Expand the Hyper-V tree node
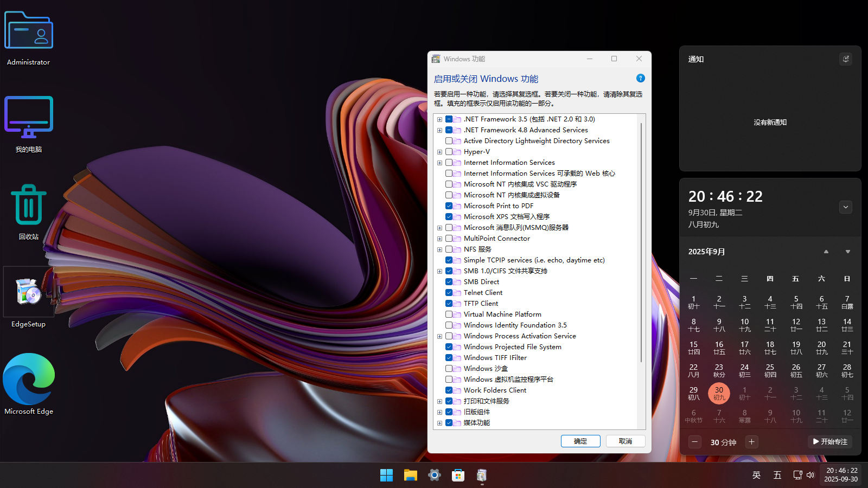Viewport: 868px width, 488px height. pyautogui.click(x=439, y=152)
